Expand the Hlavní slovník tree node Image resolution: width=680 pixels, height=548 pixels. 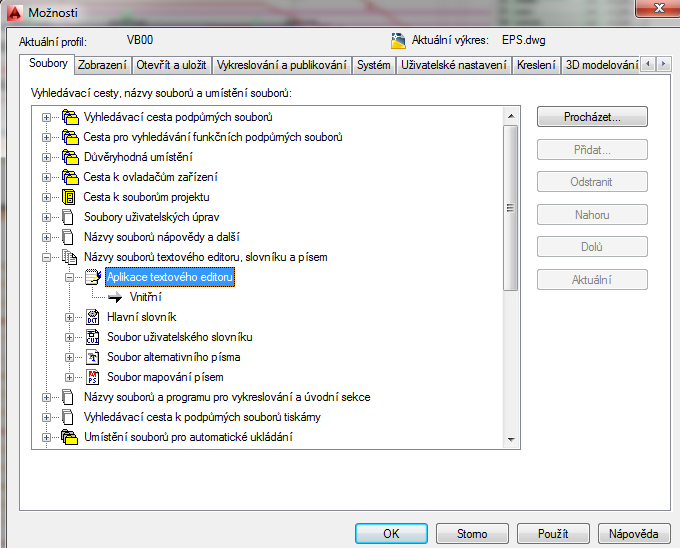(x=70, y=317)
